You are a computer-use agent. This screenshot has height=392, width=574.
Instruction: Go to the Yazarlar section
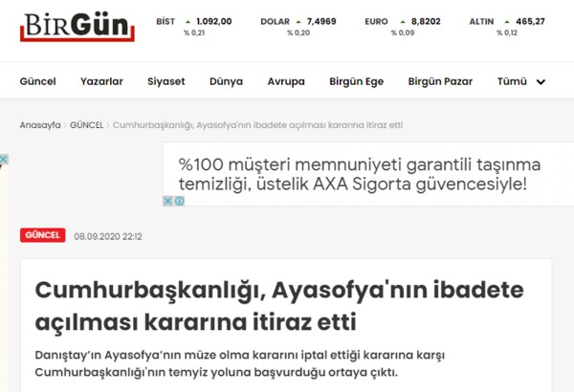point(101,81)
